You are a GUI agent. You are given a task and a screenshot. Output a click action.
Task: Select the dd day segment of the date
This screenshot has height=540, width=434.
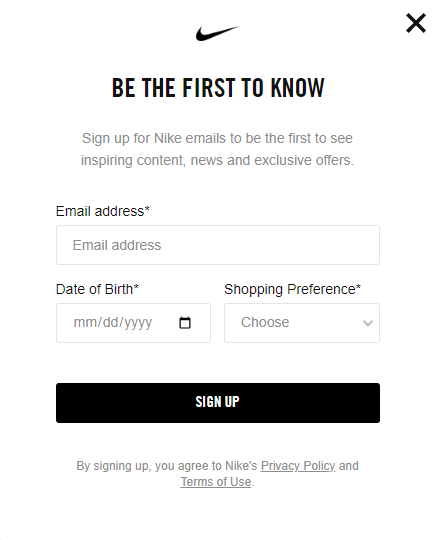(x=110, y=323)
